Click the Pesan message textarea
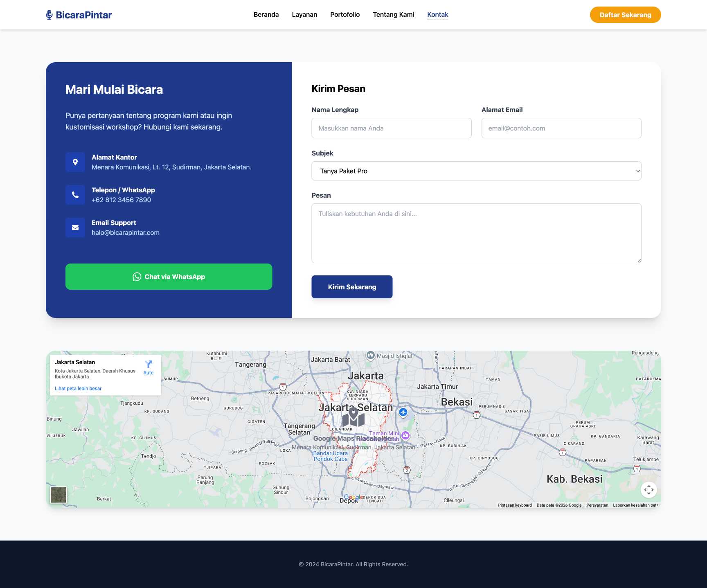Viewport: 707px width, 588px height. (x=476, y=233)
